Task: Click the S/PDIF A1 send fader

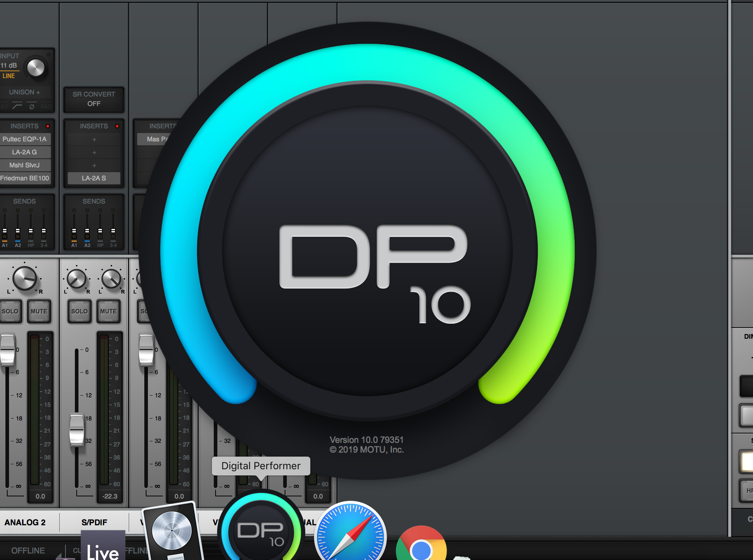Action: [x=74, y=231]
